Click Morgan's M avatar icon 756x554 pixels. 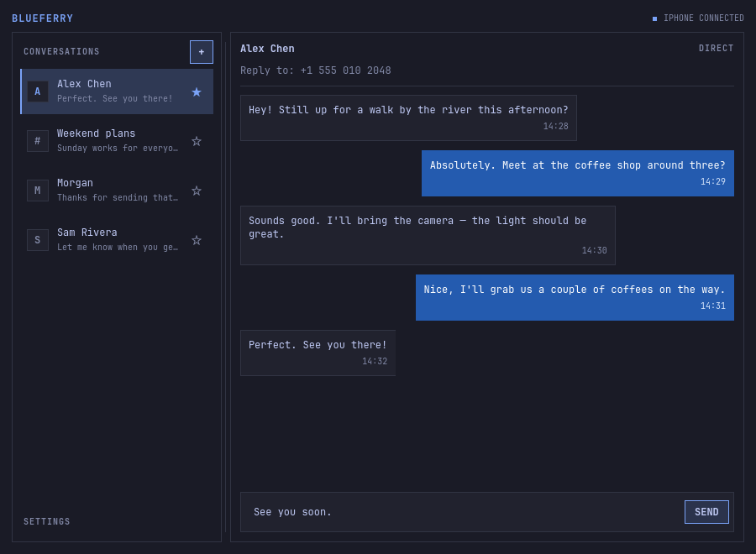(x=38, y=191)
